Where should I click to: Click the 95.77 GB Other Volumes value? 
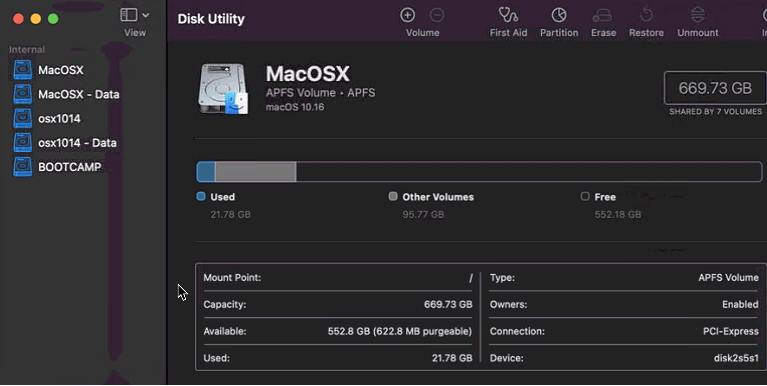(423, 214)
